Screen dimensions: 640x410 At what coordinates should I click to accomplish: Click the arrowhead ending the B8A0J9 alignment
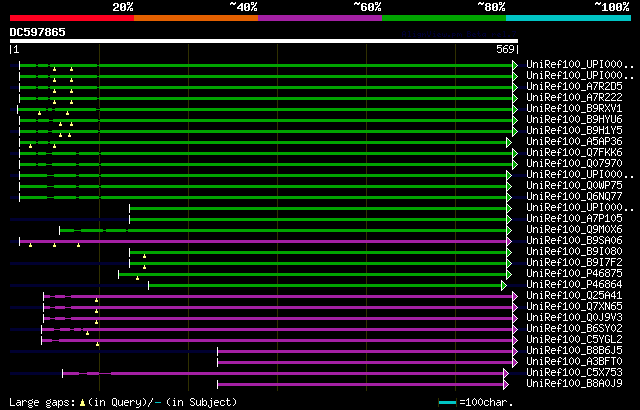tap(506, 385)
